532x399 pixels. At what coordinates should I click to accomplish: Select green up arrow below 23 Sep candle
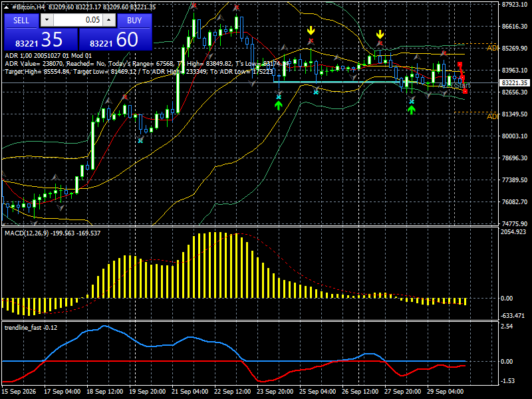click(x=279, y=106)
